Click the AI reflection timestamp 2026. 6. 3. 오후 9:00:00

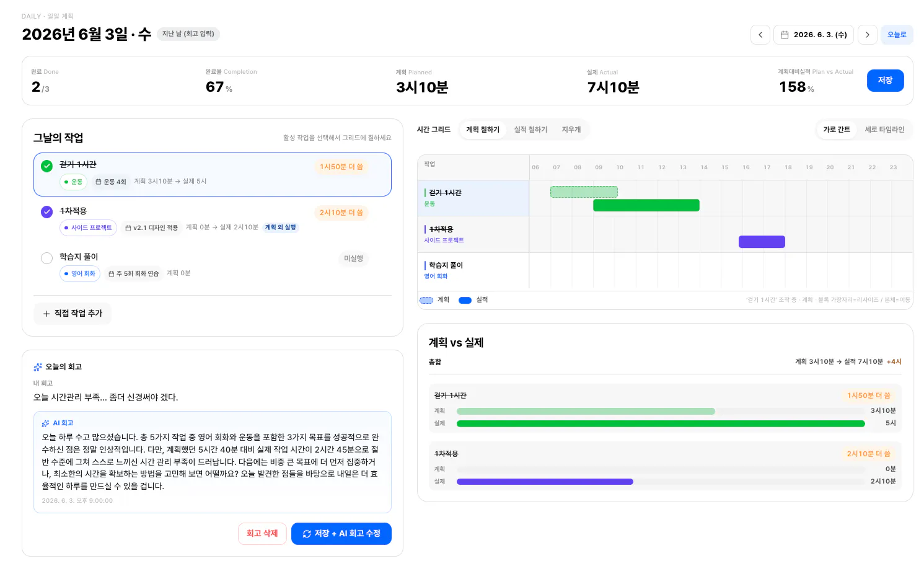click(x=77, y=501)
